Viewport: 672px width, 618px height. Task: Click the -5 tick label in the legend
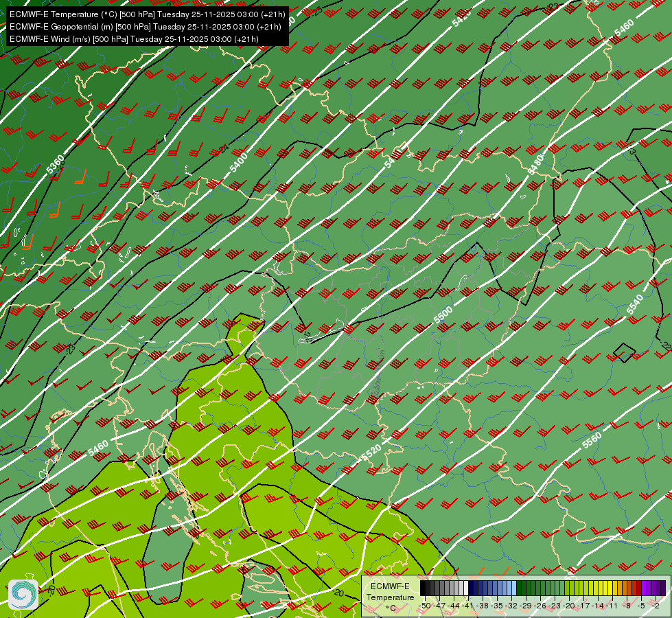coord(641,606)
